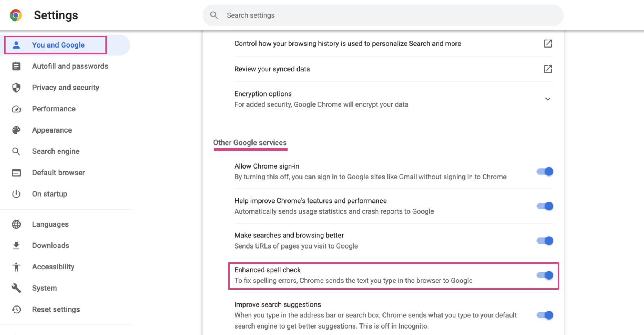Viewport: 644px width, 335px height.
Task: Select Downloads in sidebar
Action: (51, 245)
